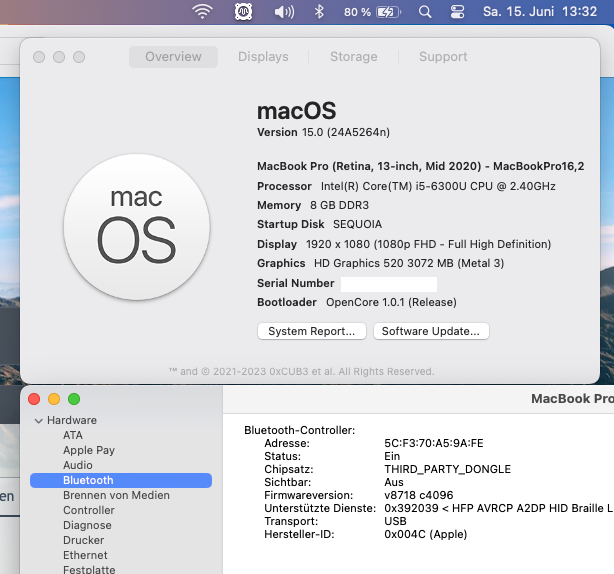The image size is (614, 574).
Task: Click the Bluetooth-Controller: heading
Action: 300,430
